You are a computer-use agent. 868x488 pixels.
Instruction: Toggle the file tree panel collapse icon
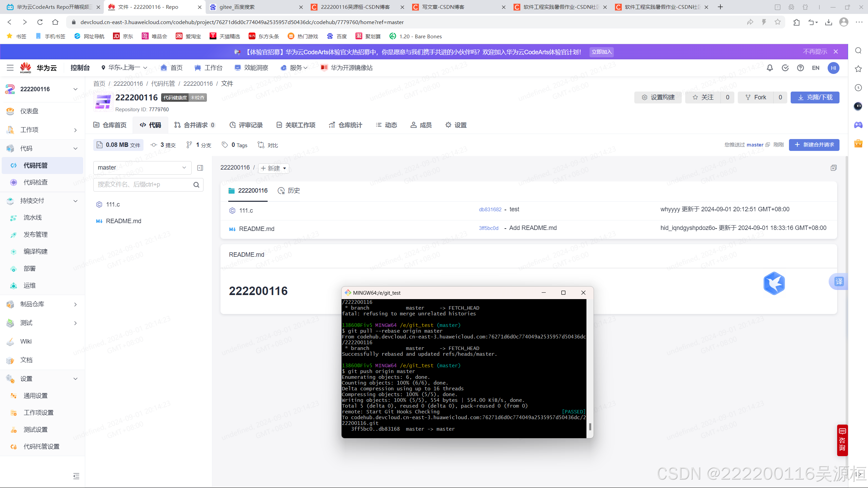coord(200,168)
